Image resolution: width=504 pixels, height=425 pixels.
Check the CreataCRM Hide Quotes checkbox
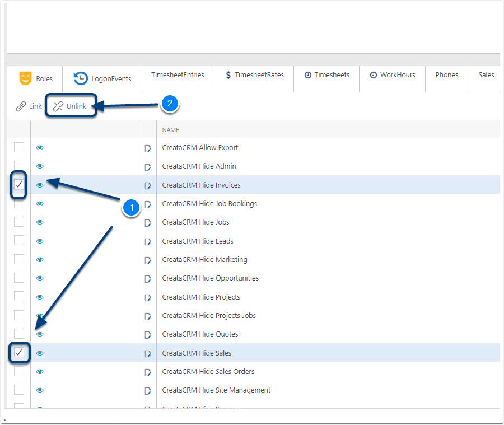[19, 334]
